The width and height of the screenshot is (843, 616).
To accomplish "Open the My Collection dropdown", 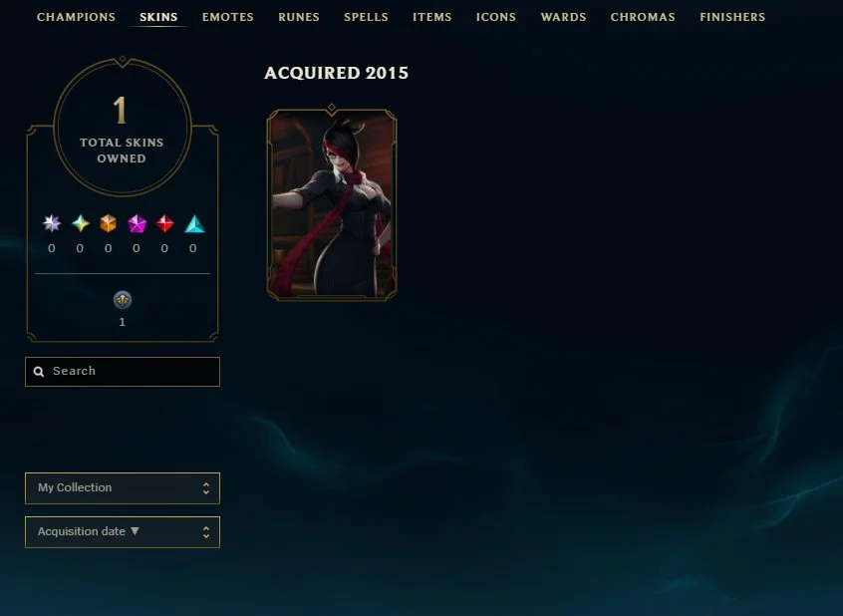I will [123, 488].
